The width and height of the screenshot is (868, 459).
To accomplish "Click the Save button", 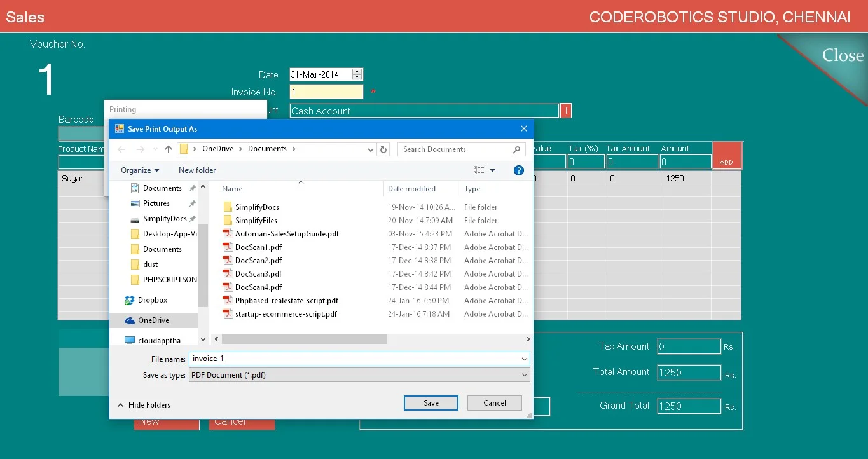I will (431, 403).
